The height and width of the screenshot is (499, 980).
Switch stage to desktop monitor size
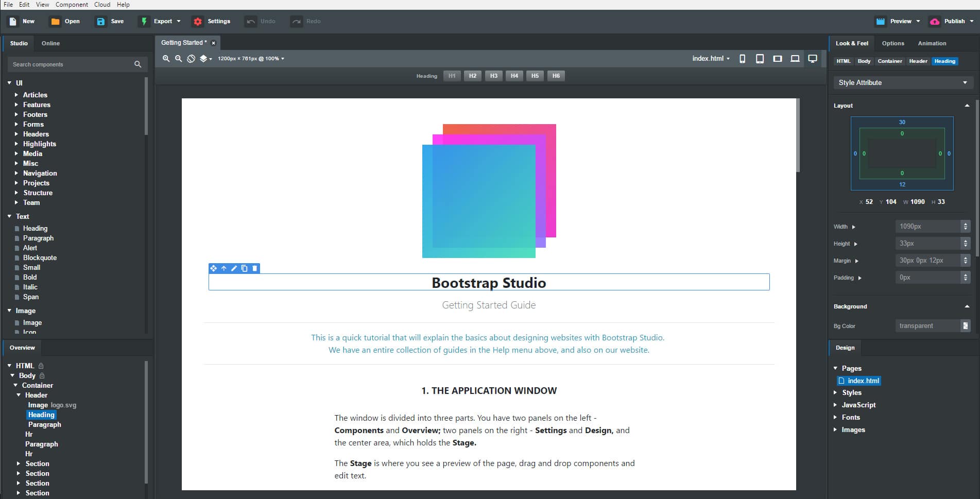pos(813,59)
